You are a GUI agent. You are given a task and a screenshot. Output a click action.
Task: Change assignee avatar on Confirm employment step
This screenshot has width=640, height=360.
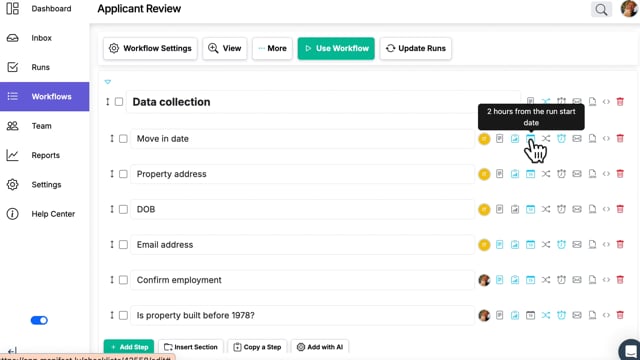click(484, 280)
